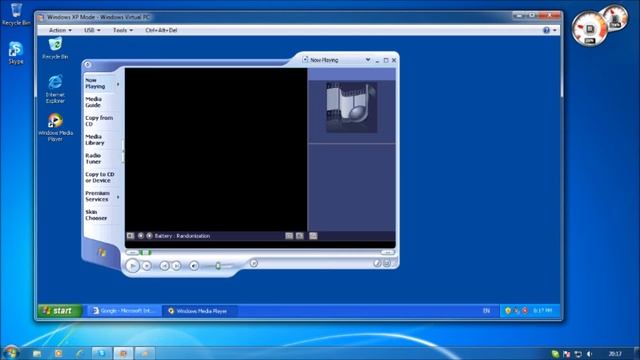
Task: Switch to Google - Microsoft Internet Explorer taskbar button
Action: 124,311
